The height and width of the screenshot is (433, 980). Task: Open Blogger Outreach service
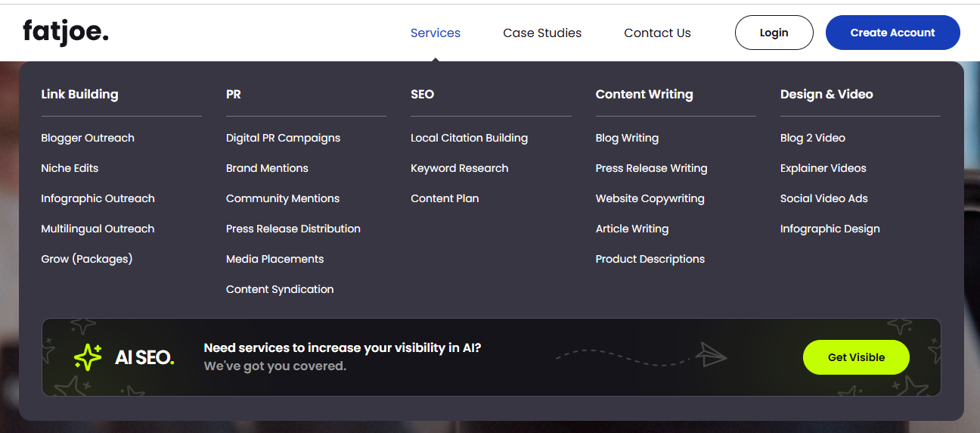point(88,138)
